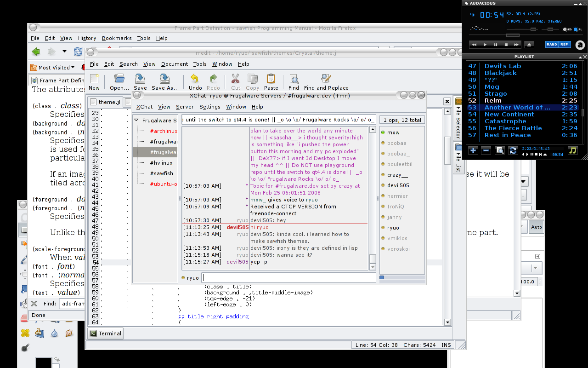Click the Open icon in medit toolbar
This screenshot has height=368, width=588.
pyautogui.click(x=119, y=79)
